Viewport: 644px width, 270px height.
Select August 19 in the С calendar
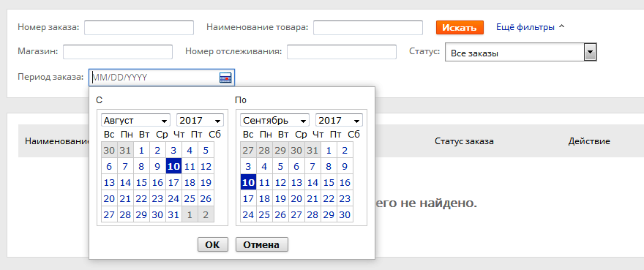206,182
